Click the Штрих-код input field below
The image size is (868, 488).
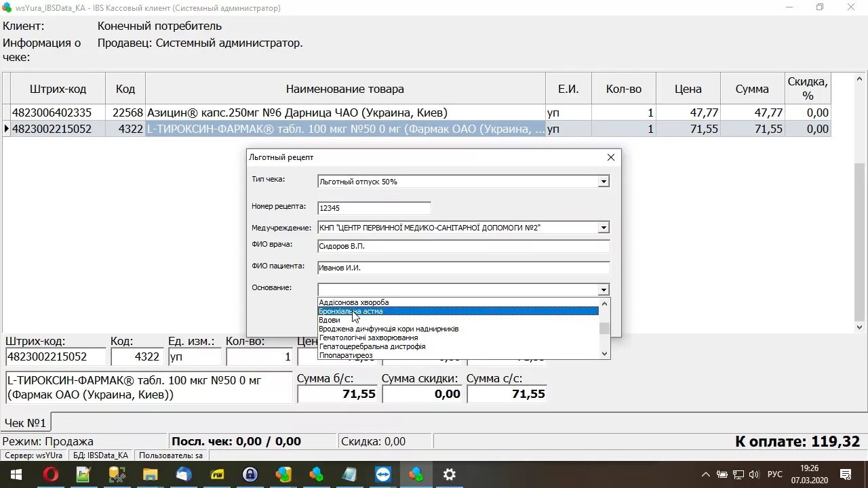[x=56, y=357]
